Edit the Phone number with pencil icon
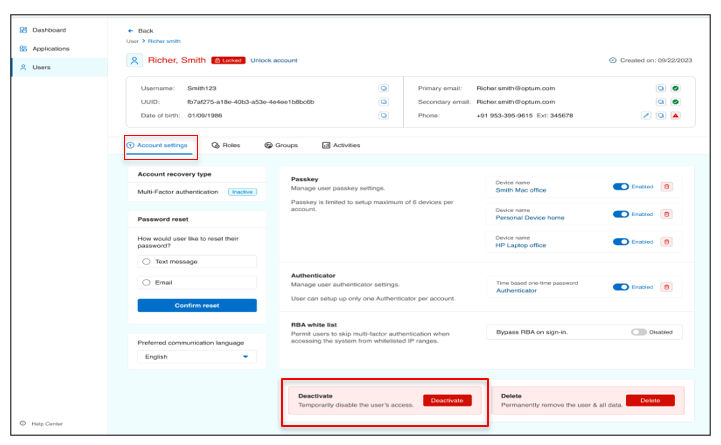Screen dimensions: 721x445 646,115
